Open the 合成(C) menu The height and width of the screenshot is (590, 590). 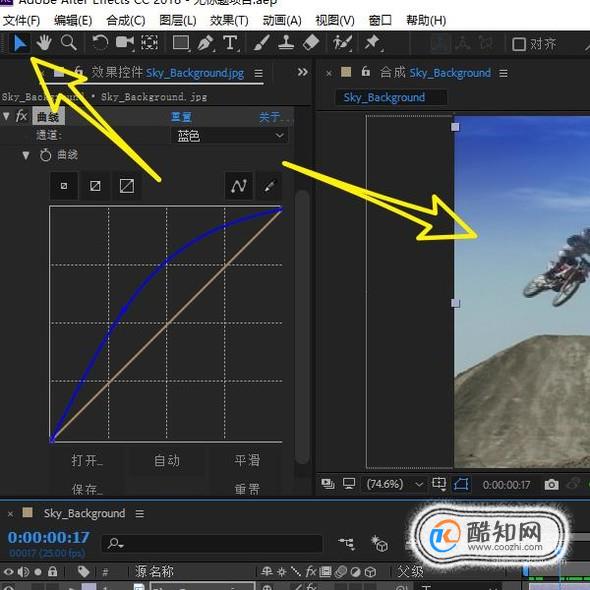[126, 20]
